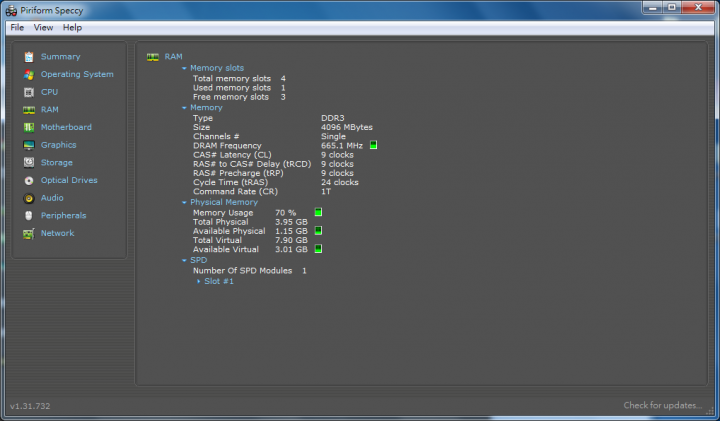Open the Help menu
Viewport: 720px width, 421px height.
(72, 28)
